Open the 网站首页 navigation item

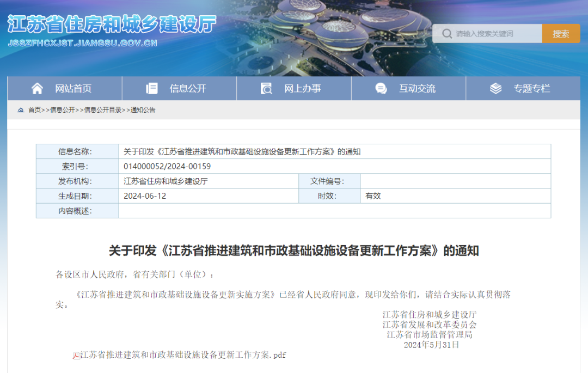73,88
